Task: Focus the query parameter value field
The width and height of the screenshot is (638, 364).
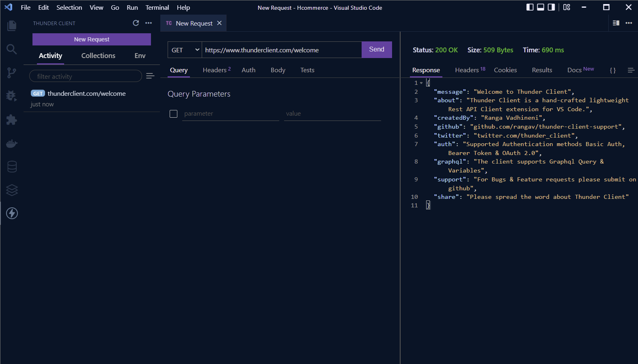Action: (332, 114)
